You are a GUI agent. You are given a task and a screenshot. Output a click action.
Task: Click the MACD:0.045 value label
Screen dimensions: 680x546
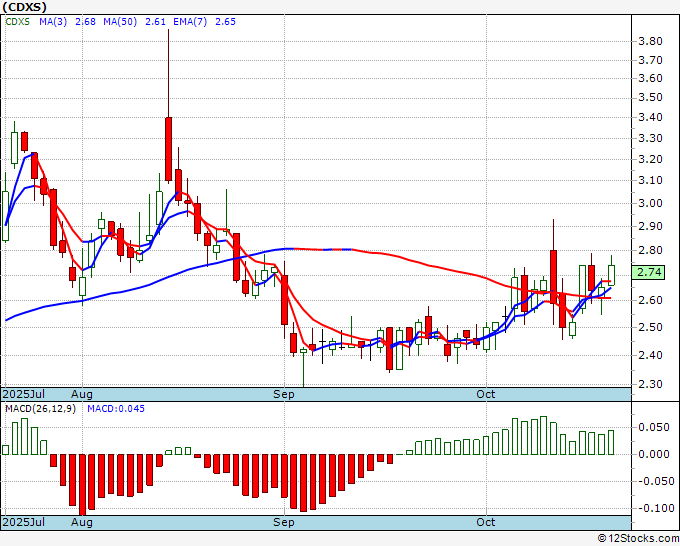pos(116,409)
